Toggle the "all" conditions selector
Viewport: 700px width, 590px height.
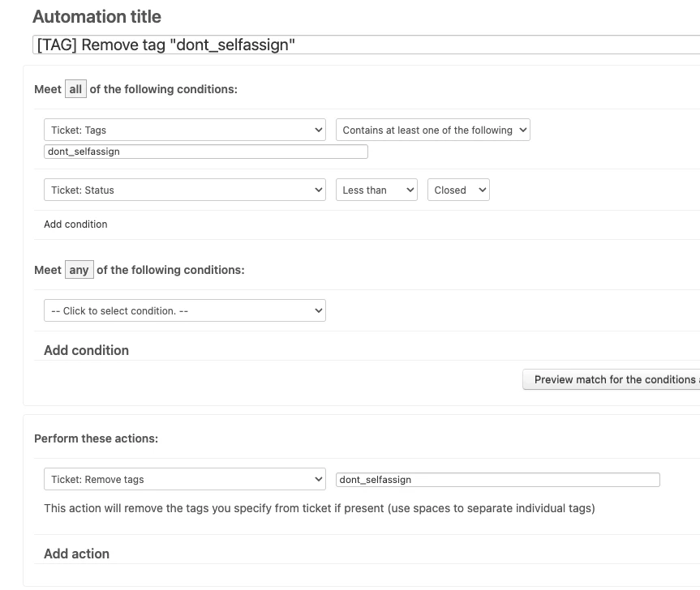point(75,89)
